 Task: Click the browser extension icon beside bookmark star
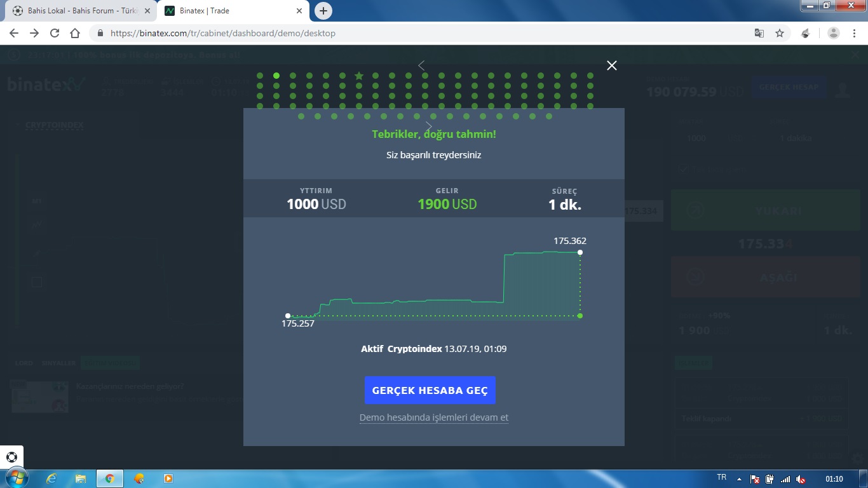tap(806, 33)
